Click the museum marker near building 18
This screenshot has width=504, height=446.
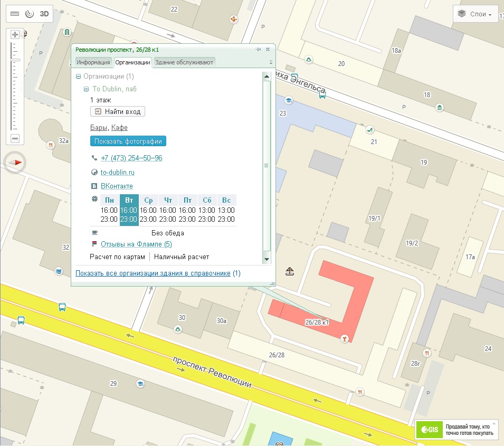click(440, 107)
